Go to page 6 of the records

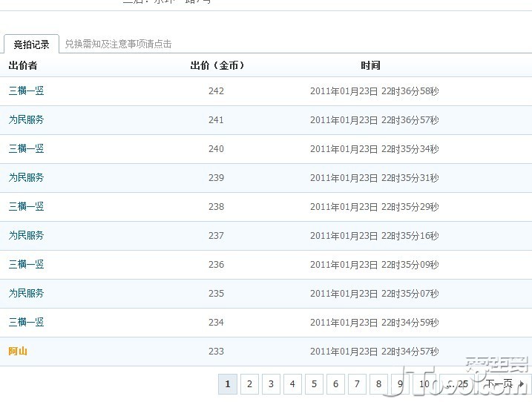pyautogui.click(x=336, y=384)
